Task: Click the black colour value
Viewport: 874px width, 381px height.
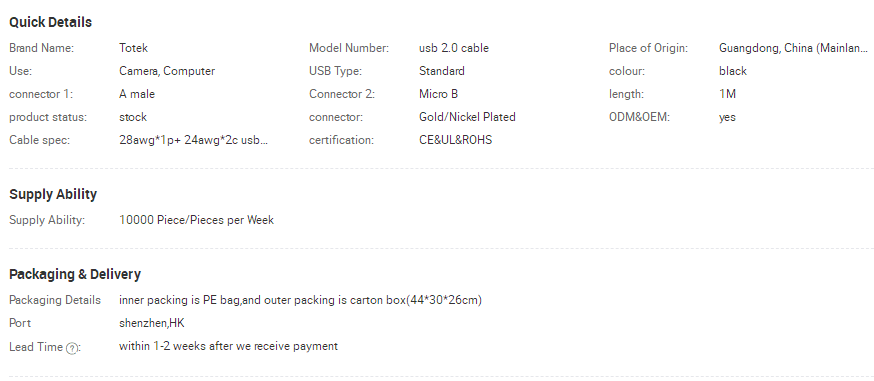Action: click(732, 71)
